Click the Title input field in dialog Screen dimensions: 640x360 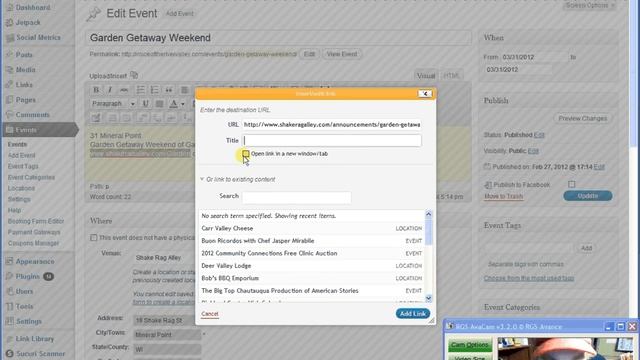(x=331, y=140)
